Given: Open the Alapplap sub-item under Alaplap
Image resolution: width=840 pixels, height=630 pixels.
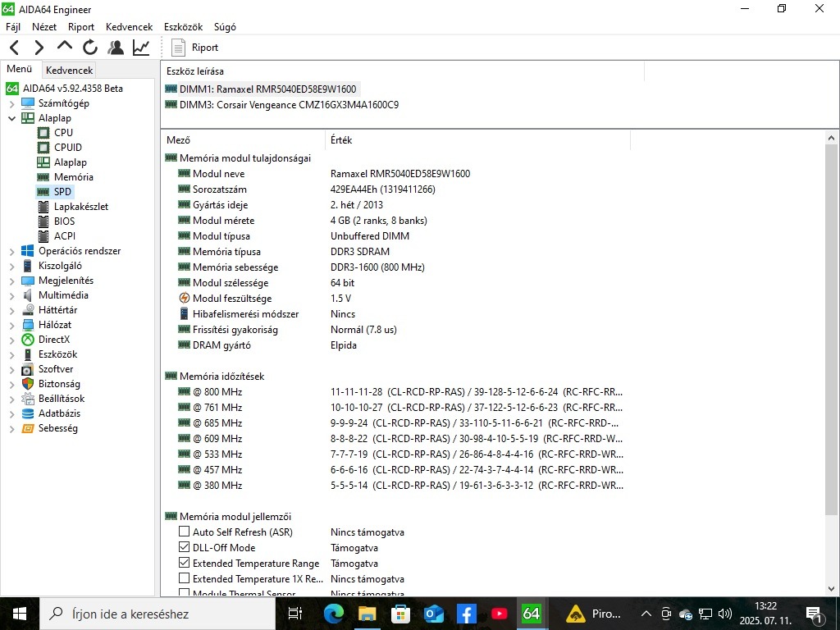Looking at the screenshot, I should point(70,162).
